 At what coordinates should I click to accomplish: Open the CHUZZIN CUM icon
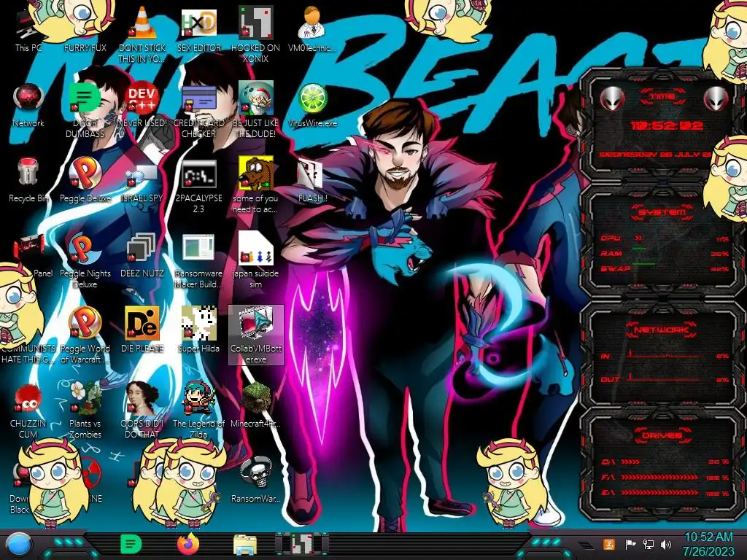tap(28, 411)
